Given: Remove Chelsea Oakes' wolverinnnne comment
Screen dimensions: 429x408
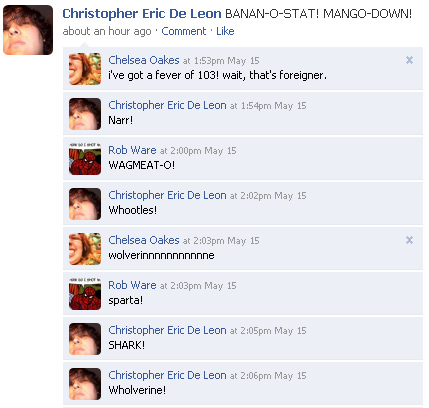Looking at the screenshot, I should [409, 240].
